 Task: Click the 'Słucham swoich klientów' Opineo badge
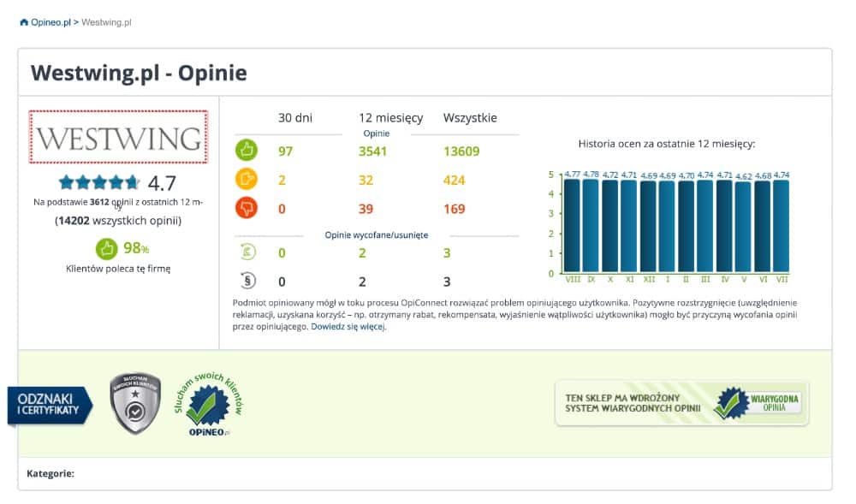(209, 405)
